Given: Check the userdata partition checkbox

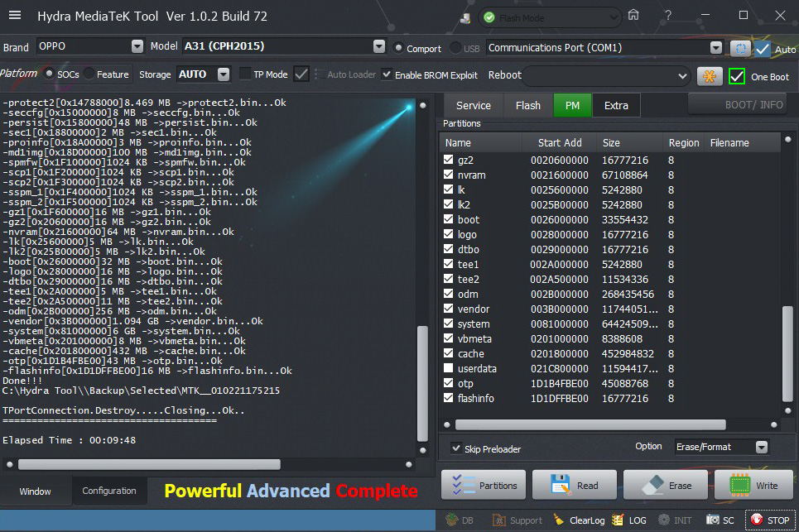Looking at the screenshot, I should pyautogui.click(x=449, y=367).
